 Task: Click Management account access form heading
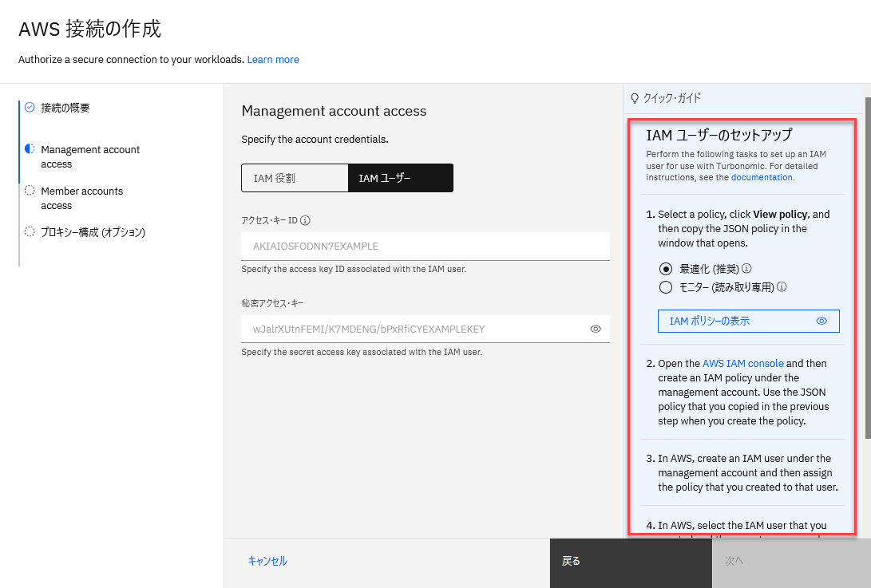334,111
